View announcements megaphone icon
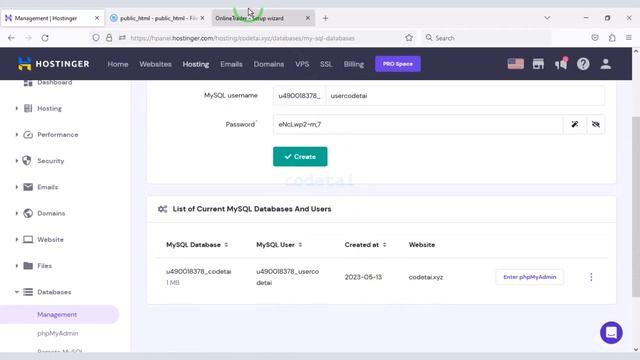The image size is (640, 360). click(561, 64)
